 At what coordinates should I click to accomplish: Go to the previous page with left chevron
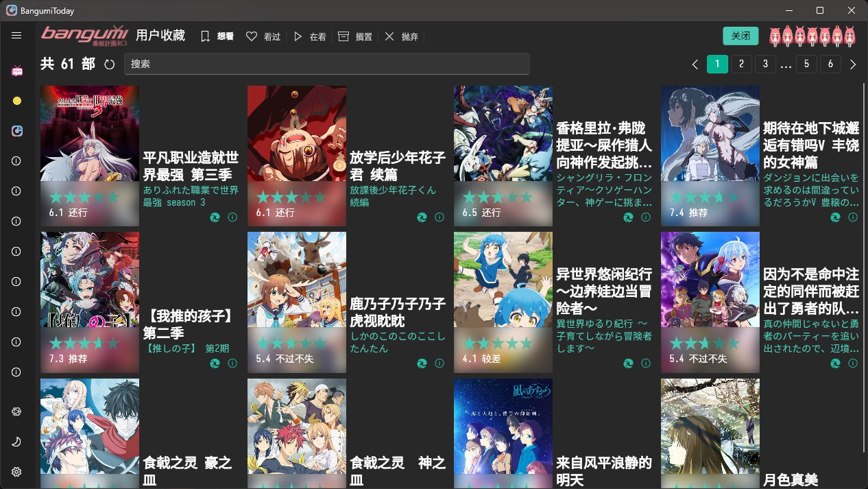click(695, 64)
